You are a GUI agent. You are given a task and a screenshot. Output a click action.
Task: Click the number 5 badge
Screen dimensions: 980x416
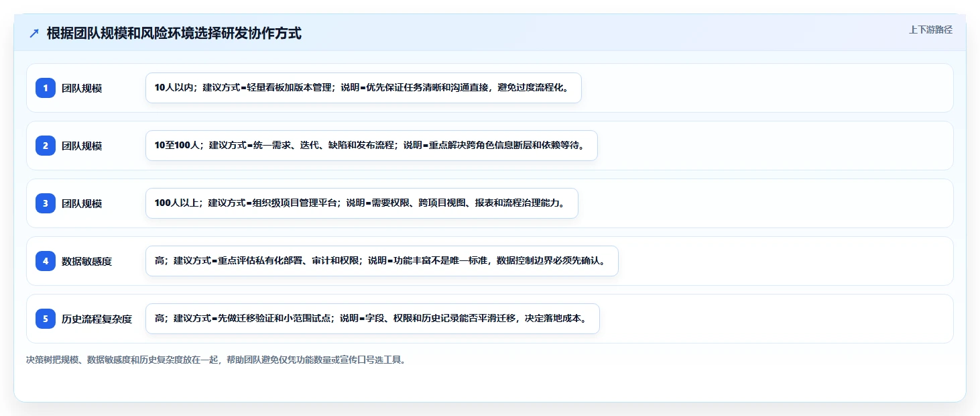coord(46,319)
